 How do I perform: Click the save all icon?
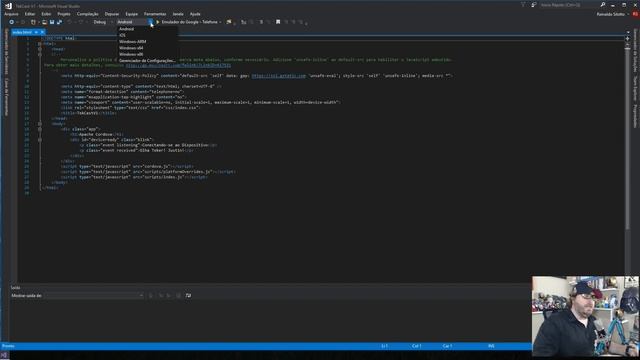pos(60,22)
